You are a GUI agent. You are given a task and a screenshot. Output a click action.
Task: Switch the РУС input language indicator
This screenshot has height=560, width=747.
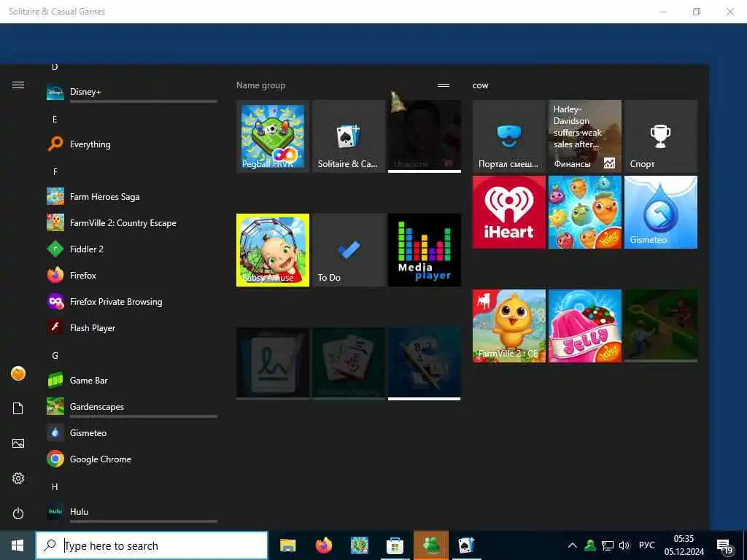(646, 545)
